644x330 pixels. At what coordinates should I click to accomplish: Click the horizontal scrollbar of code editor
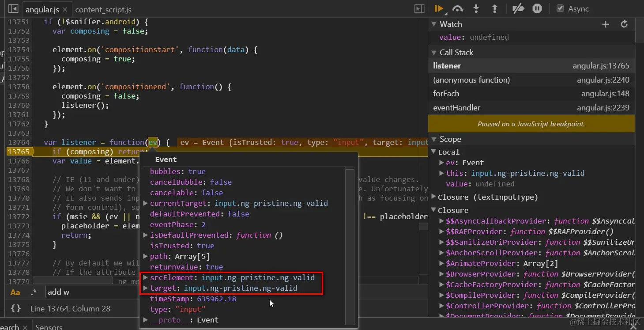[x=73, y=281]
